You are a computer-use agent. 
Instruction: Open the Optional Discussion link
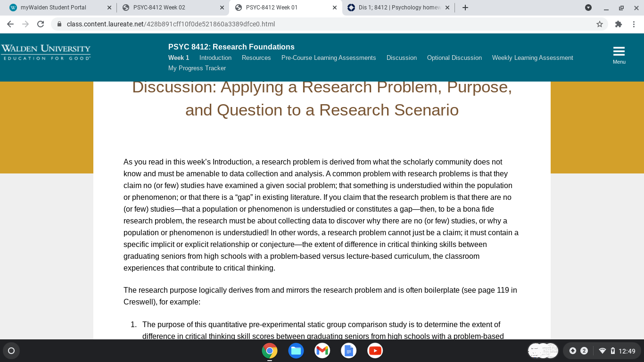454,58
